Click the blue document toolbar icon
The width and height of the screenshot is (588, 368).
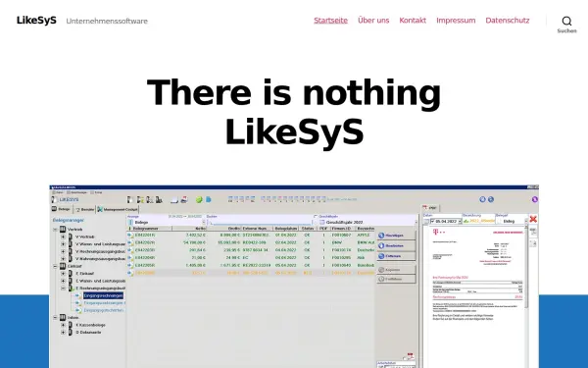209,200
